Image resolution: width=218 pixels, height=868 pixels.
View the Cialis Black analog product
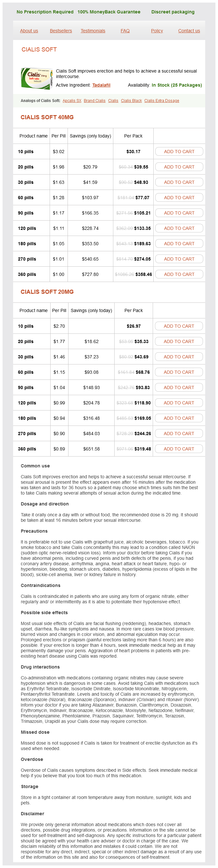click(131, 101)
